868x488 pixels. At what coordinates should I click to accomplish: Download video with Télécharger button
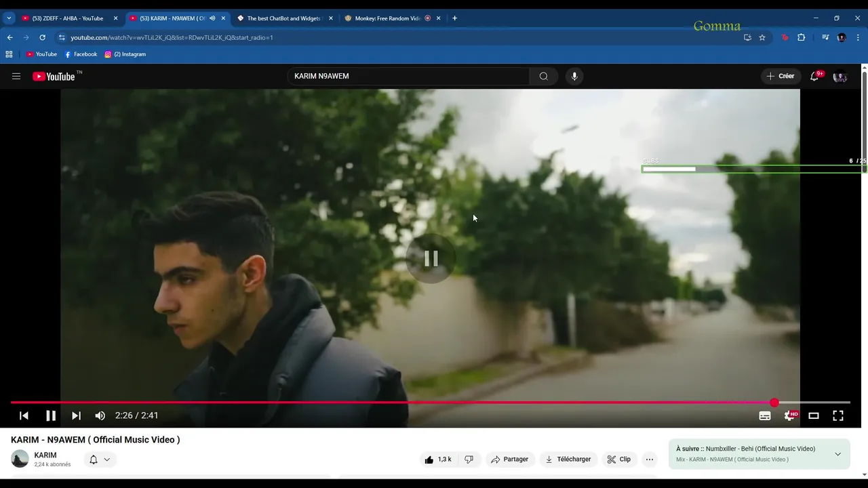tap(568, 460)
